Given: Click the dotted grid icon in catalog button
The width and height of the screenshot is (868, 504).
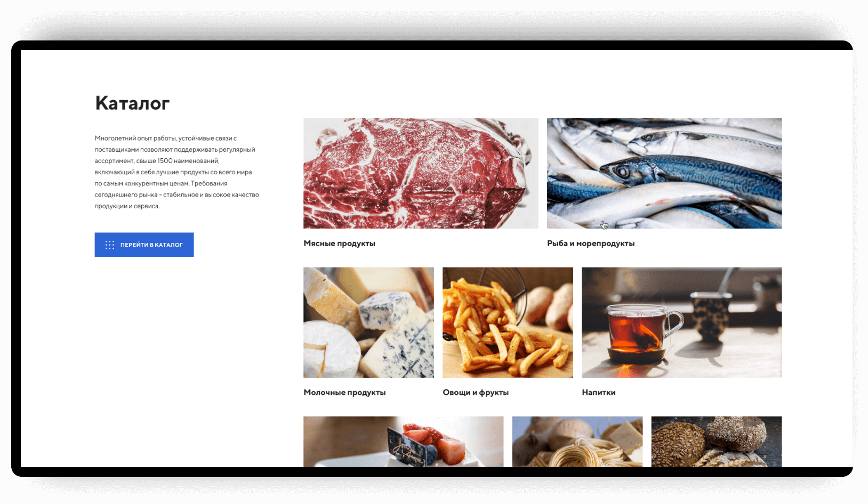Looking at the screenshot, I should (x=110, y=245).
